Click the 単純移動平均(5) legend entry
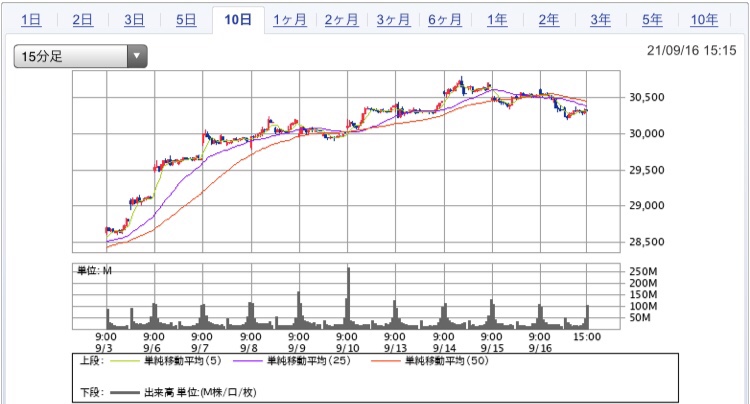Image resolution: width=750 pixels, height=404 pixels. tap(183, 360)
